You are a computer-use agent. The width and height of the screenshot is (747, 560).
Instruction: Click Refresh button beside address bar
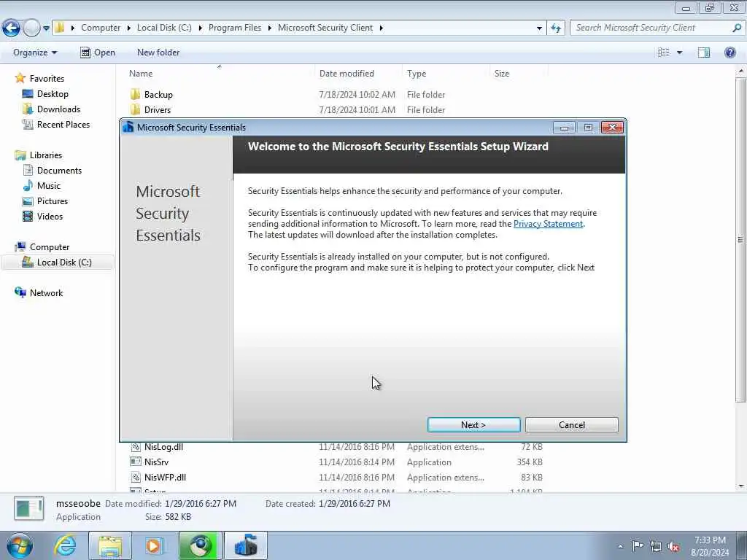click(556, 28)
